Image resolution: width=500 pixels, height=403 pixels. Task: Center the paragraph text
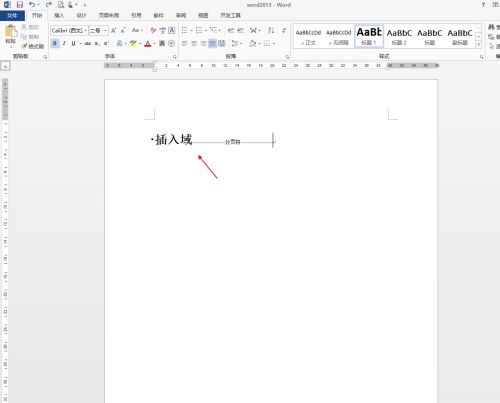[x=194, y=43]
